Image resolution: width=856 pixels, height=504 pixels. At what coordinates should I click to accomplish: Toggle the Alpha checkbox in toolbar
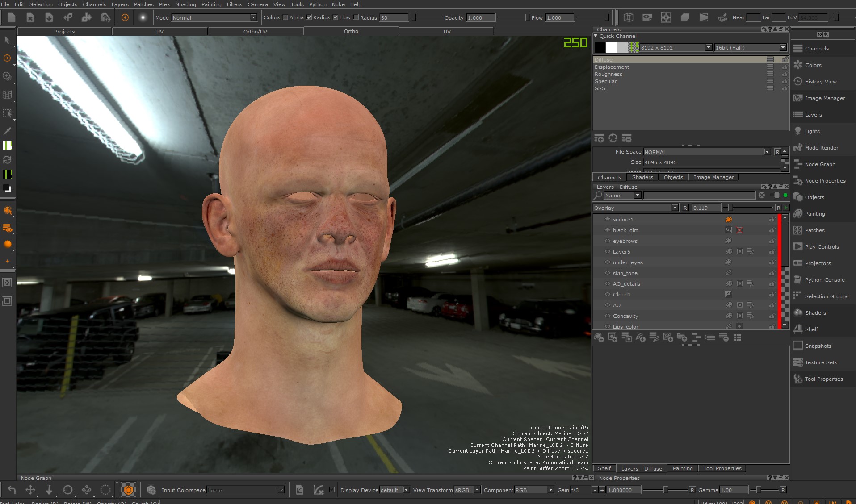pyautogui.click(x=285, y=17)
